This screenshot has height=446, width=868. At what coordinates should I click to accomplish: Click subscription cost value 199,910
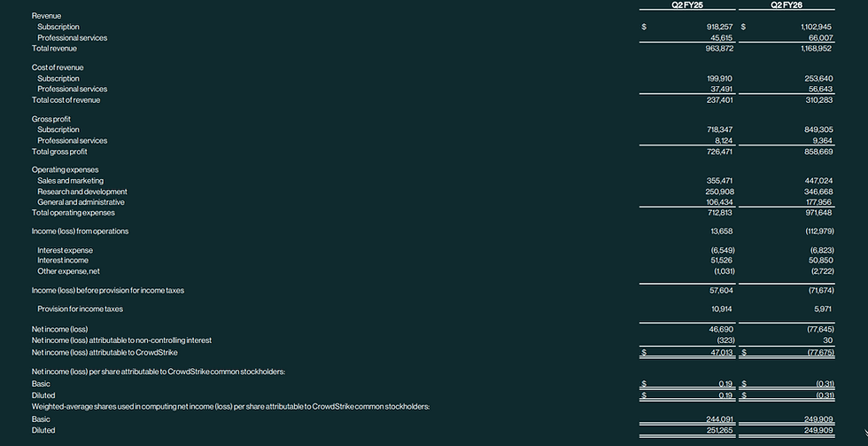tap(719, 79)
